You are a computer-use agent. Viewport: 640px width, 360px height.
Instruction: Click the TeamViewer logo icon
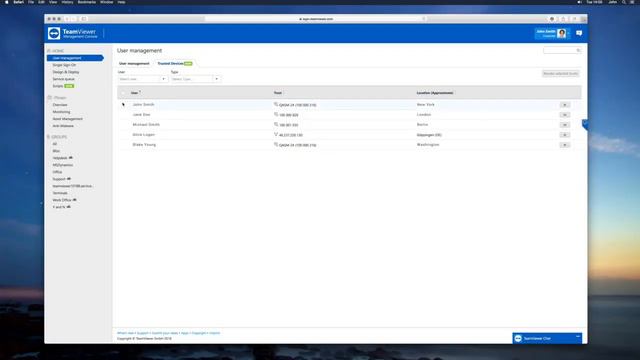pos(54,33)
